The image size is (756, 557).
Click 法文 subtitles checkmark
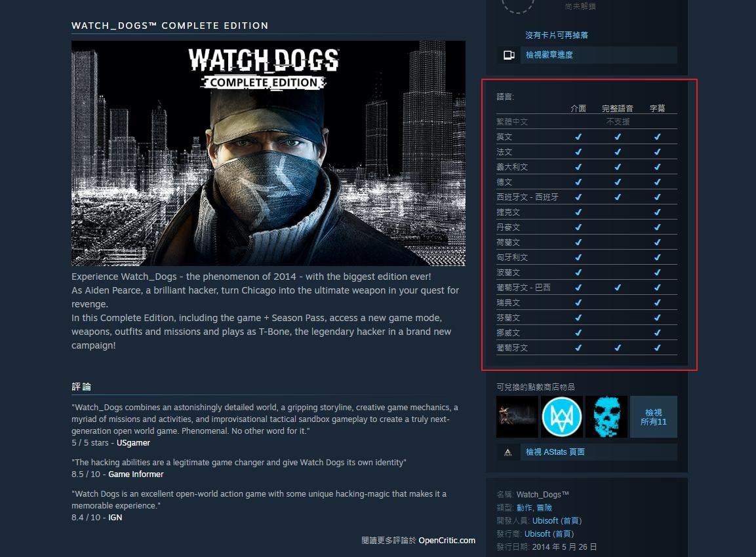(657, 152)
